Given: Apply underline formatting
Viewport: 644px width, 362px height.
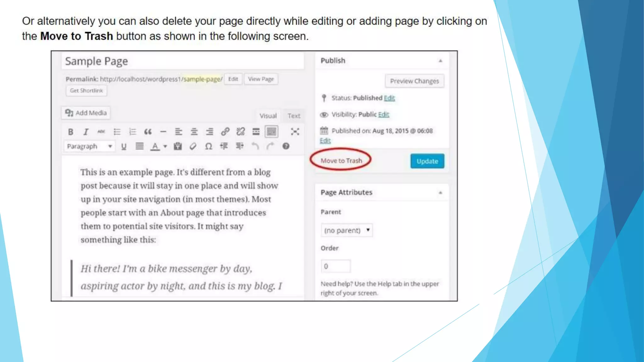Looking at the screenshot, I should pyautogui.click(x=124, y=146).
